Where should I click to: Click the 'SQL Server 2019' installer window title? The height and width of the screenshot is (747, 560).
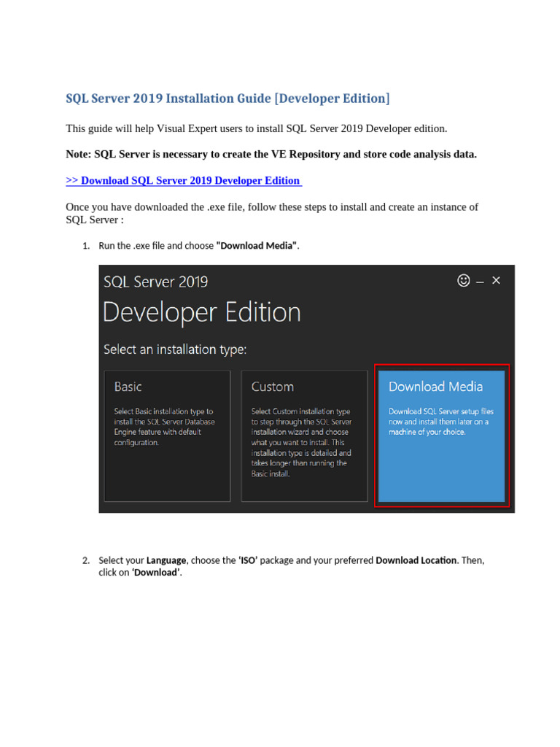tap(156, 282)
